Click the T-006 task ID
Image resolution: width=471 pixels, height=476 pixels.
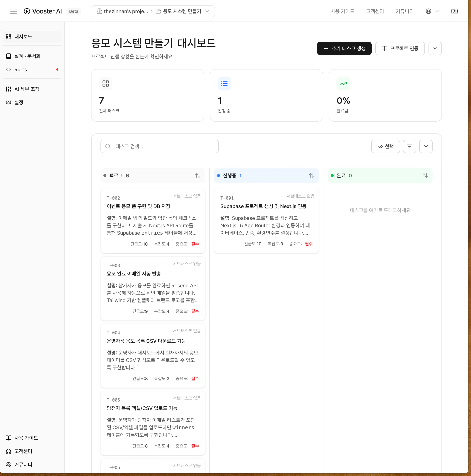113,467
